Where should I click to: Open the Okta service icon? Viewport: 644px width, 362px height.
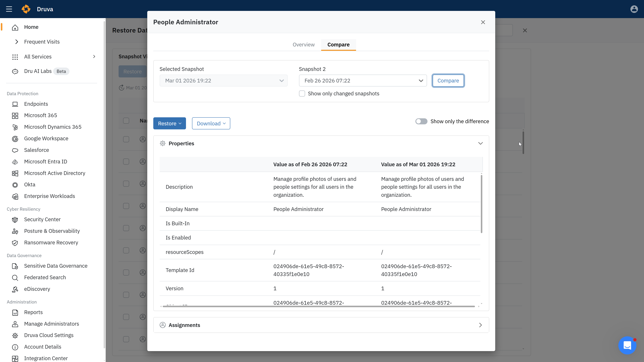coord(15,185)
